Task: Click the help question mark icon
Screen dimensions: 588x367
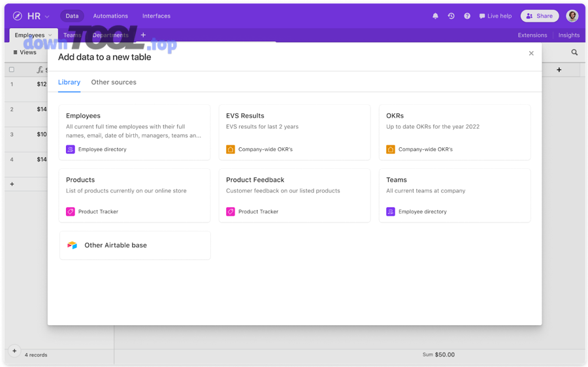Action: pos(467,16)
